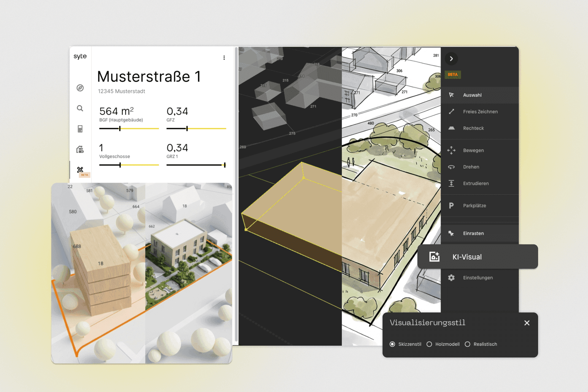The image size is (588, 392).
Task: Collapse the tool panel with chevron arrow
Action: (x=451, y=59)
